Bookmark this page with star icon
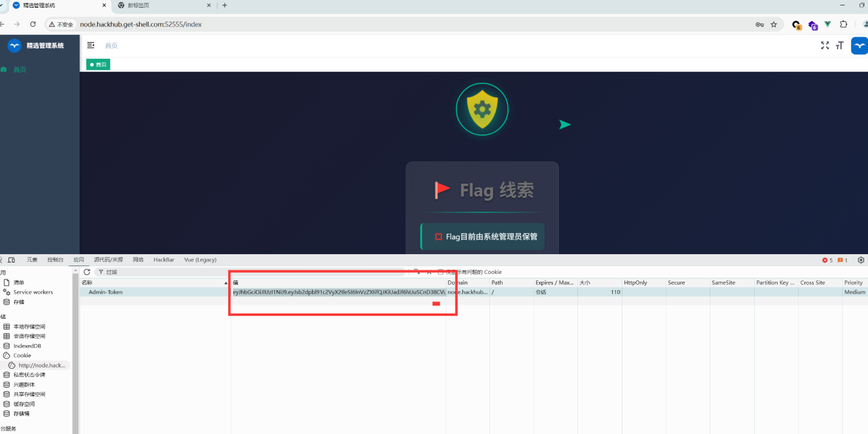Screen dimensions: 868x434 click(x=774, y=25)
